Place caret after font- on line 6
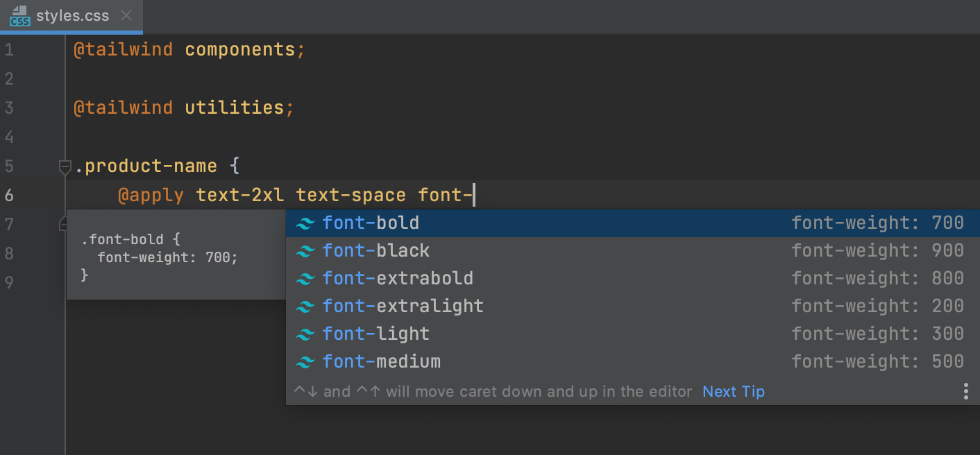 pyautogui.click(x=473, y=195)
